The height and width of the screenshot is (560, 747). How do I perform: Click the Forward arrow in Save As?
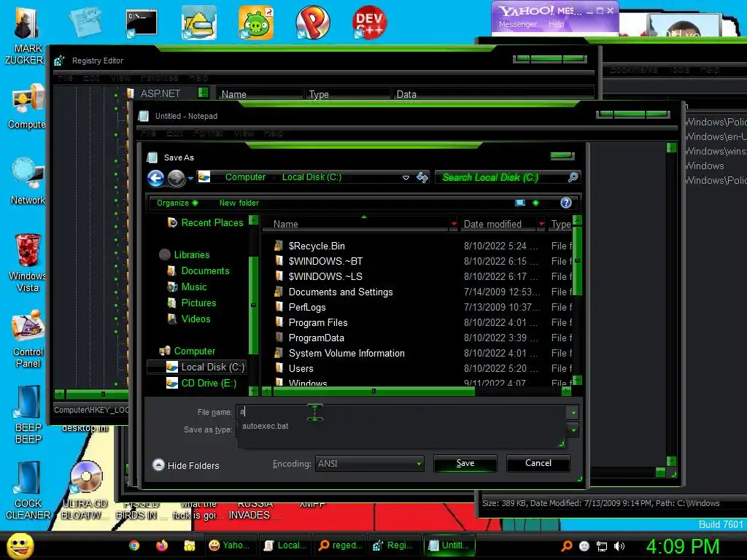point(176,178)
